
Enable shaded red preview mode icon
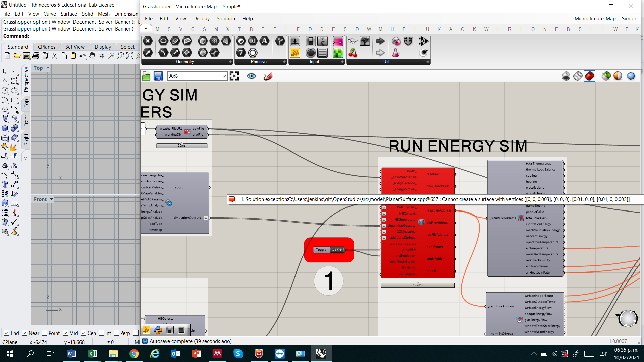589,76
